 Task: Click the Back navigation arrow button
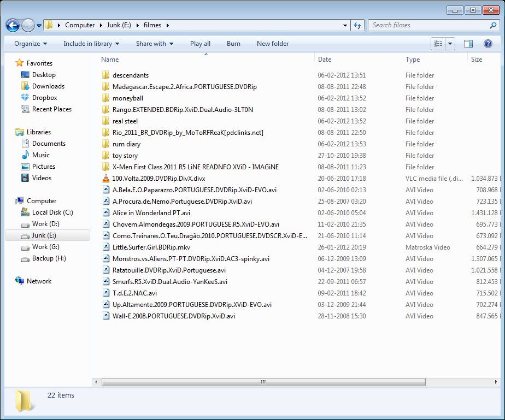pyautogui.click(x=13, y=25)
